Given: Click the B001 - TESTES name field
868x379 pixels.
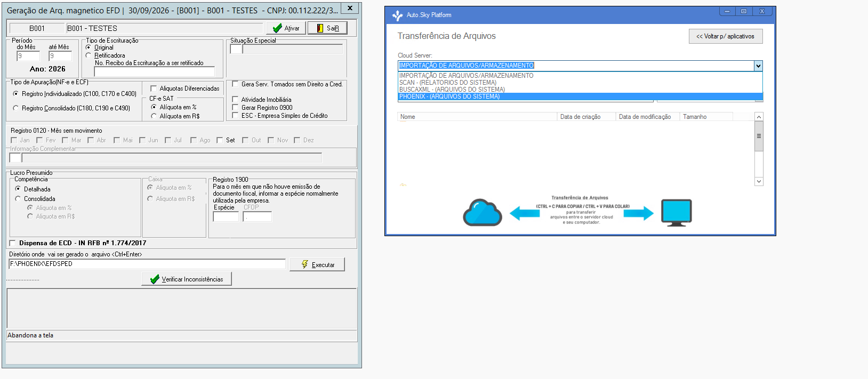Looking at the screenshot, I should click(164, 28).
